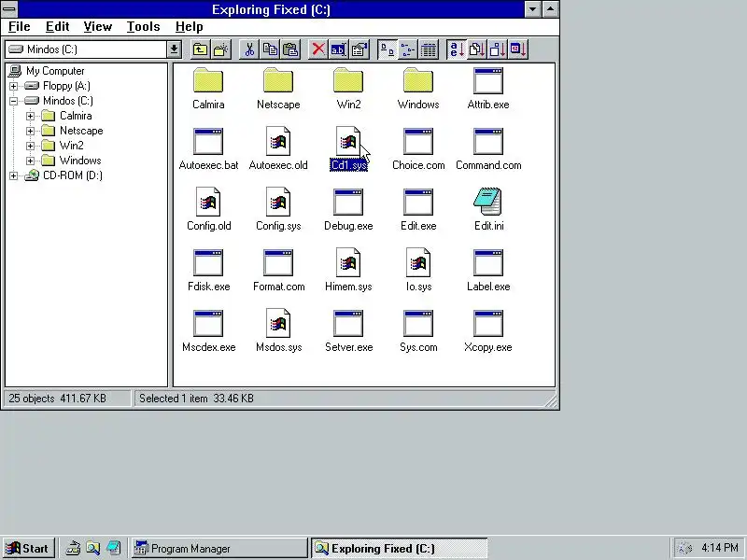Expand the Win2 folder in tree

[31, 146]
